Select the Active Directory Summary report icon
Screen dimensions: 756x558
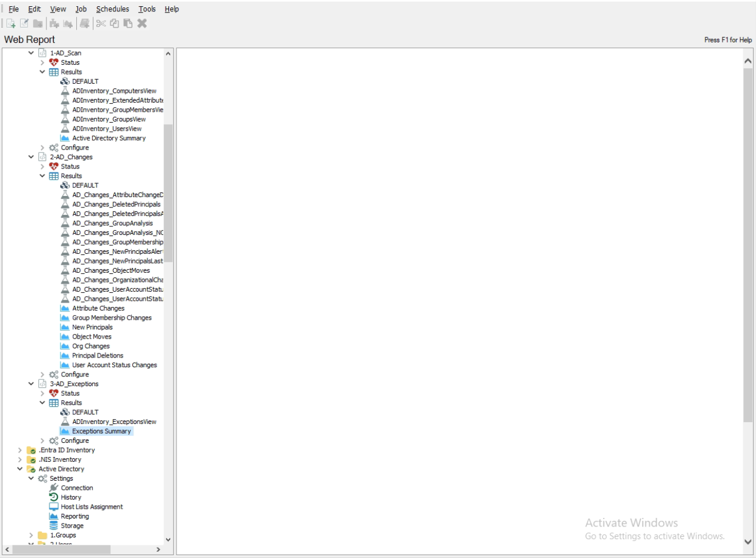(65, 138)
